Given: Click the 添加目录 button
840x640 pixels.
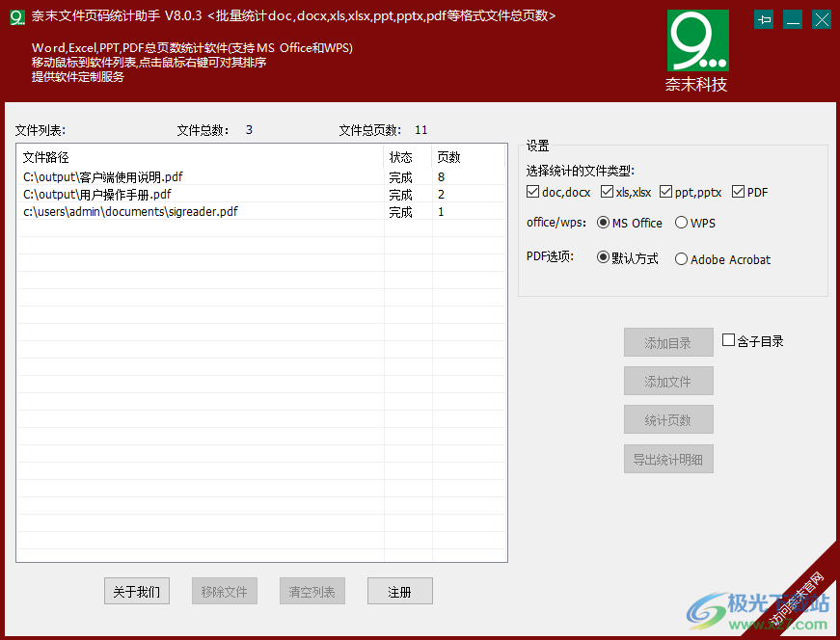Looking at the screenshot, I should click(668, 342).
